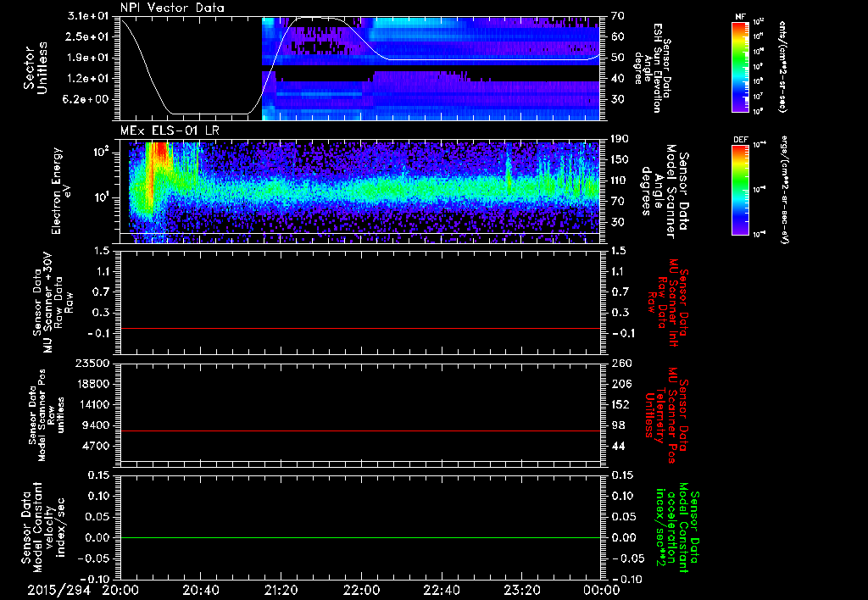This screenshot has height=600, width=868.
Task: Click the 260 telemetry tick label
Action: pos(621,364)
